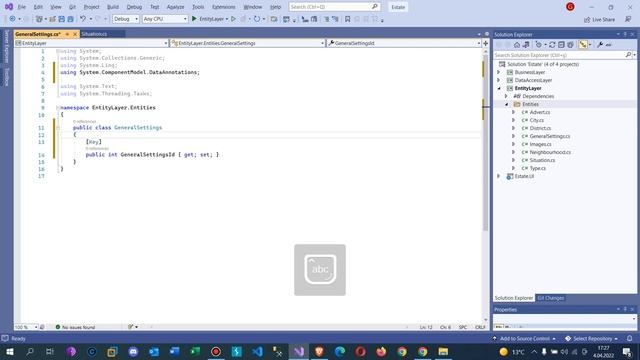640x360 pixels.
Task: Click the Home icon in Solution Explorer toolbar
Action: pyautogui.click(x=517, y=44)
